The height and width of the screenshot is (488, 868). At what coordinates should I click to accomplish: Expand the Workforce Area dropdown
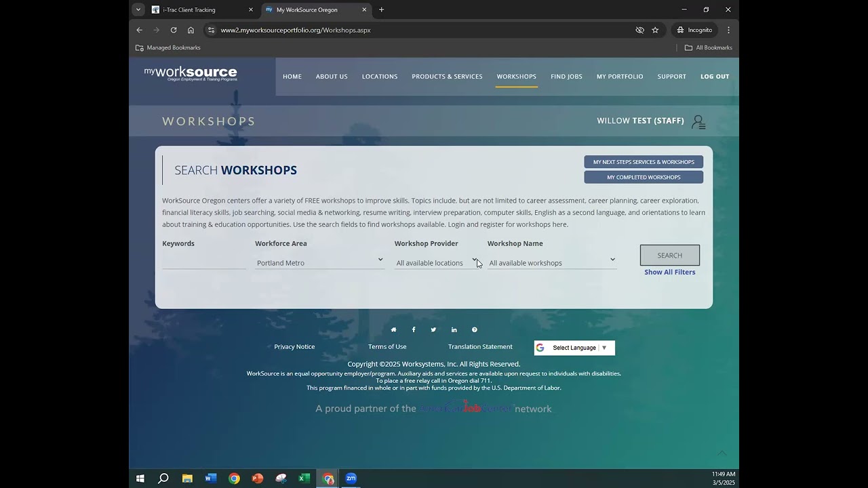coord(319,263)
